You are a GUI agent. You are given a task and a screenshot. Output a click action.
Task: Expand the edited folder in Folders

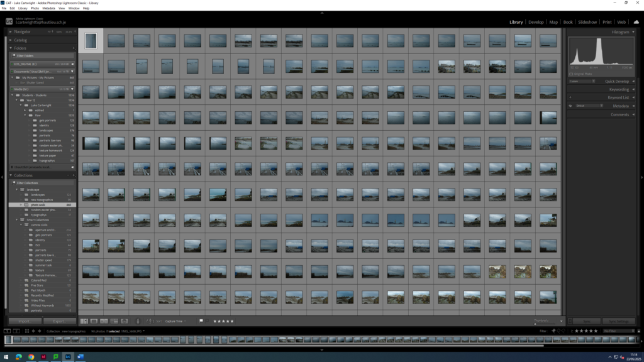click(x=25, y=111)
